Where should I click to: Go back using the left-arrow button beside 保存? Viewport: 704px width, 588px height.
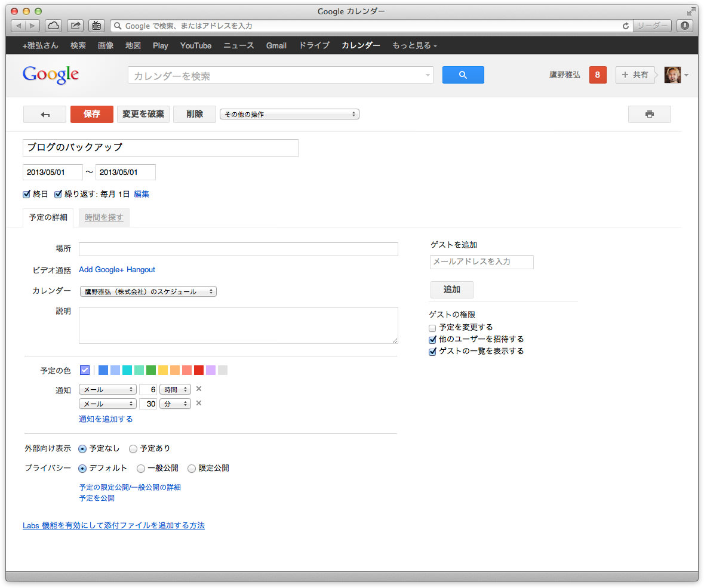point(45,115)
